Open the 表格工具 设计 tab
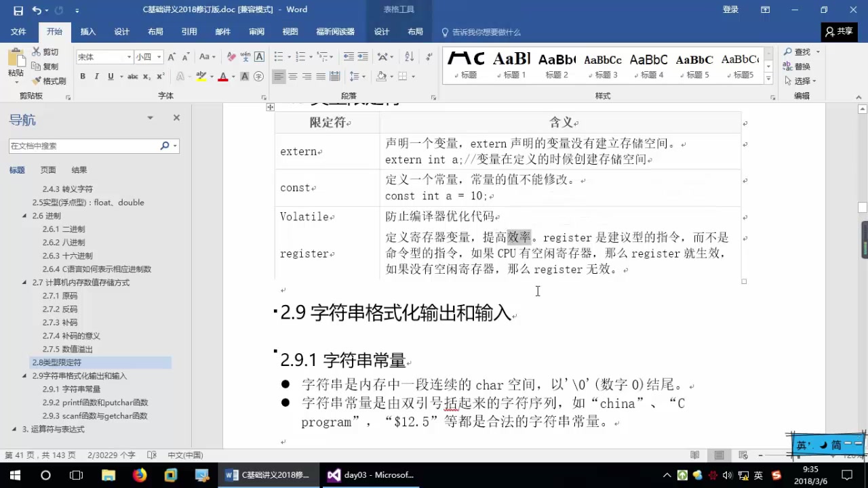This screenshot has height=488, width=868. tap(381, 32)
